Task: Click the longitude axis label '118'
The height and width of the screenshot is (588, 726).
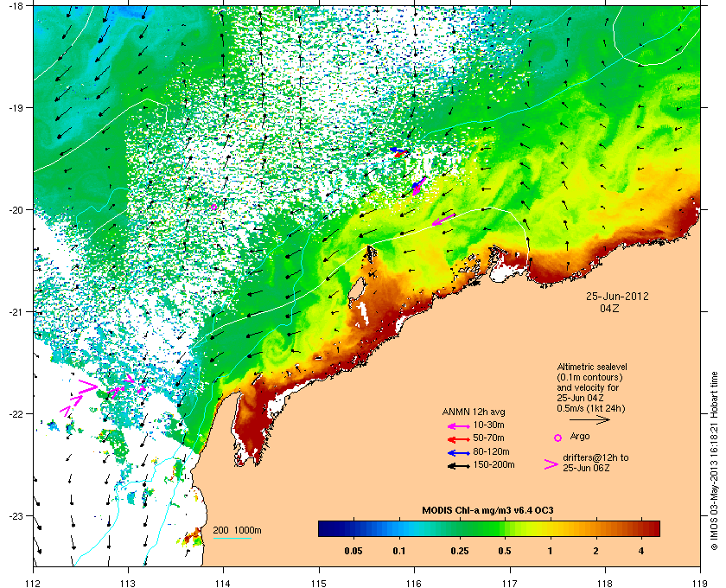Action: coord(605,583)
